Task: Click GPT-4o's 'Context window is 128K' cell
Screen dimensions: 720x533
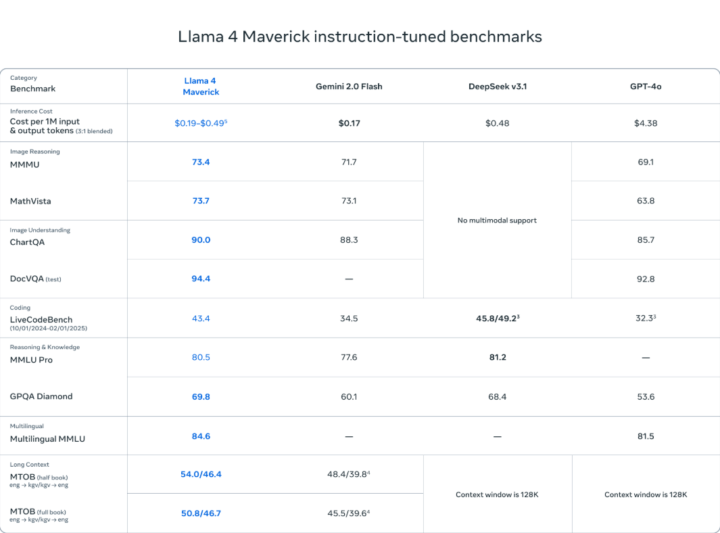Action: [646, 494]
